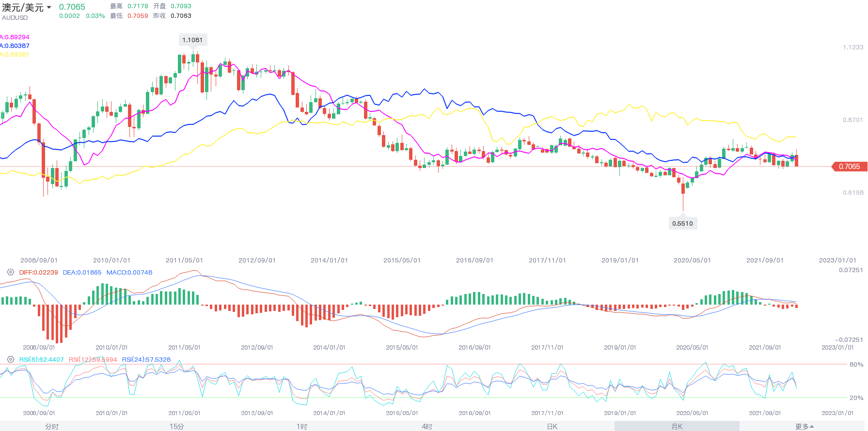Select the 15分 timeframe tab
868x431 pixels.
[177, 427]
